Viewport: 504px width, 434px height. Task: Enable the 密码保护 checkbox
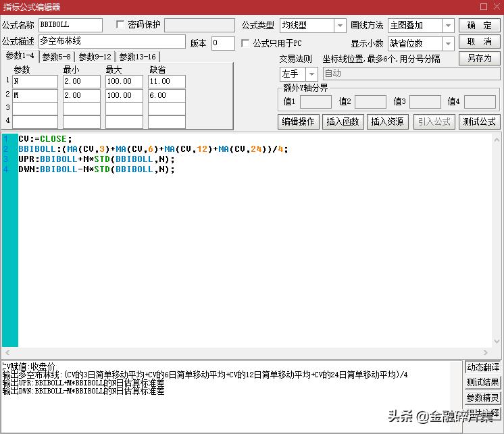121,25
